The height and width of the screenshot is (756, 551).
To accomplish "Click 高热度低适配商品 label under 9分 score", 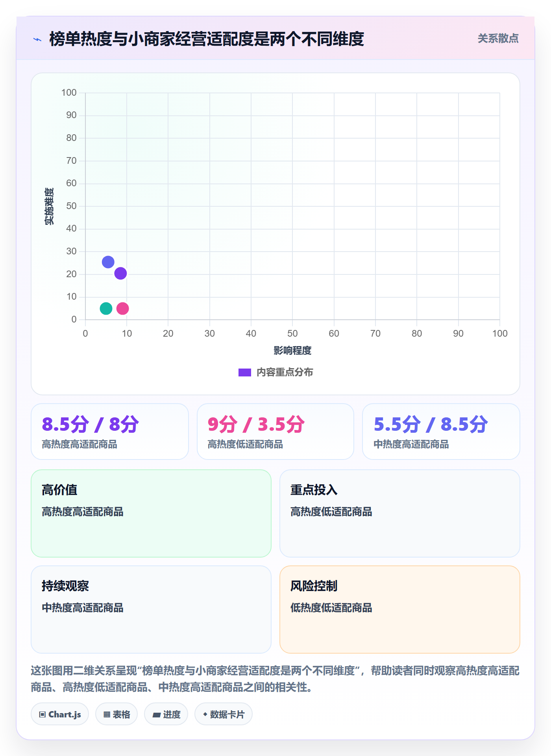I will [x=245, y=445].
